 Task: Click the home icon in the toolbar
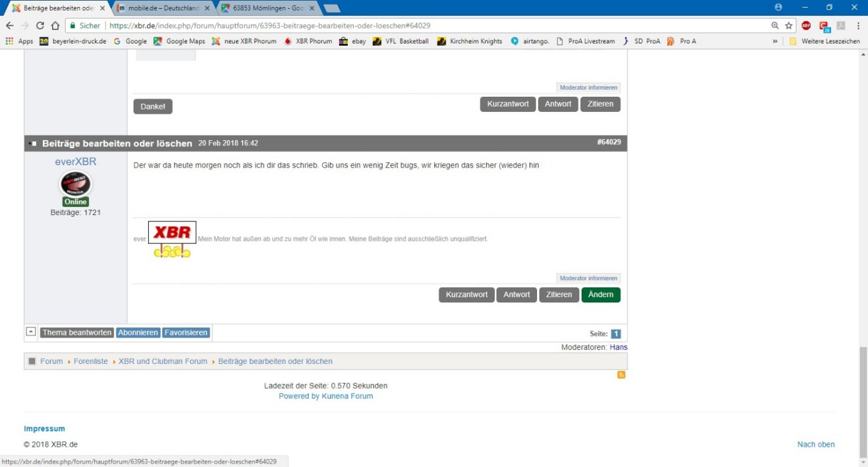click(55, 26)
